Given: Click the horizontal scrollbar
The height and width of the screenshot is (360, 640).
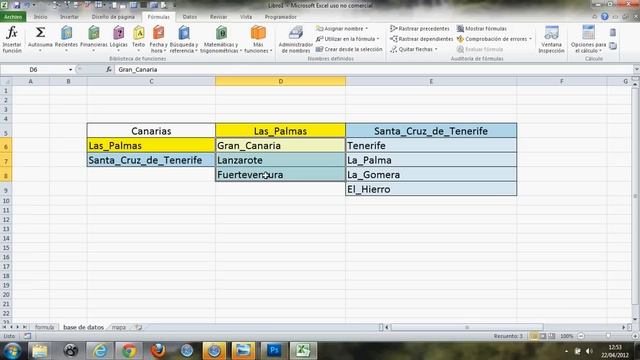Looking at the screenshot, I should [x=467, y=327].
